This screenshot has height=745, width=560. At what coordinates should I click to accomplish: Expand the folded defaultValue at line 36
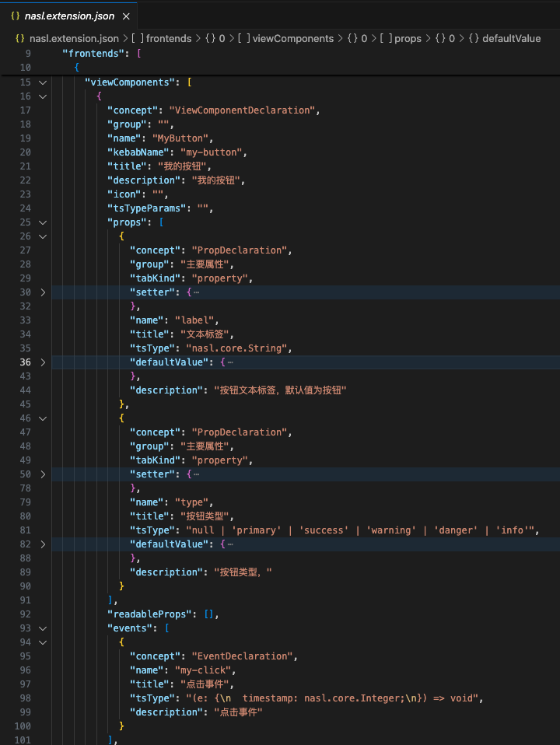tap(43, 362)
